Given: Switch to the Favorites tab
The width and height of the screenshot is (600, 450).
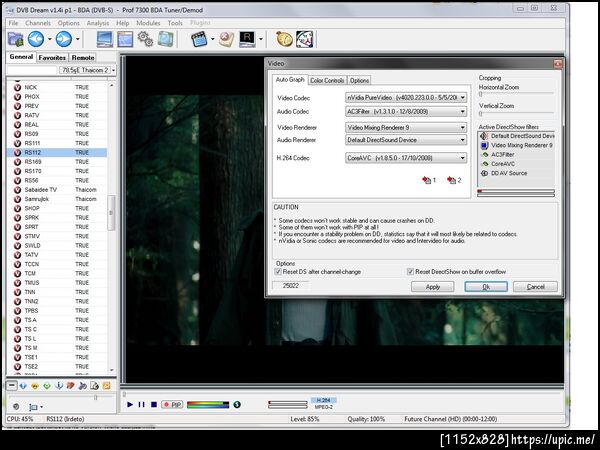Looking at the screenshot, I should click(52, 57).
